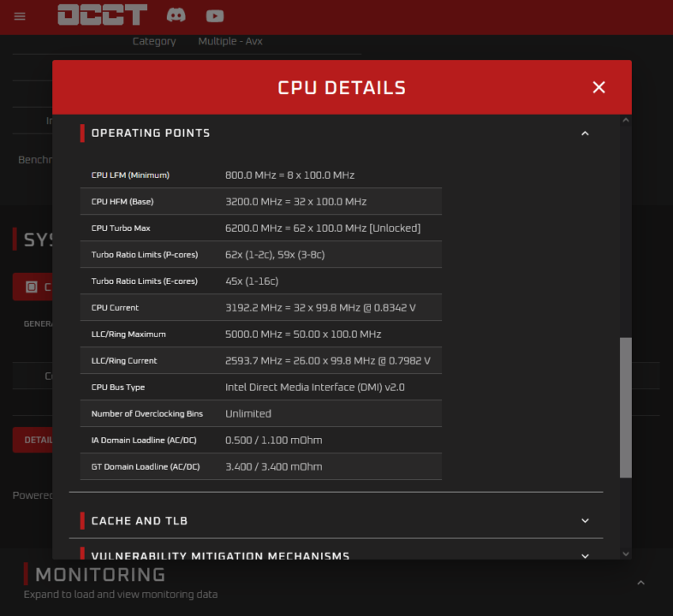Open the hamburger navigation menu
Image resolution: width=673 pixels, height=616 pixels.
[20, 16]
